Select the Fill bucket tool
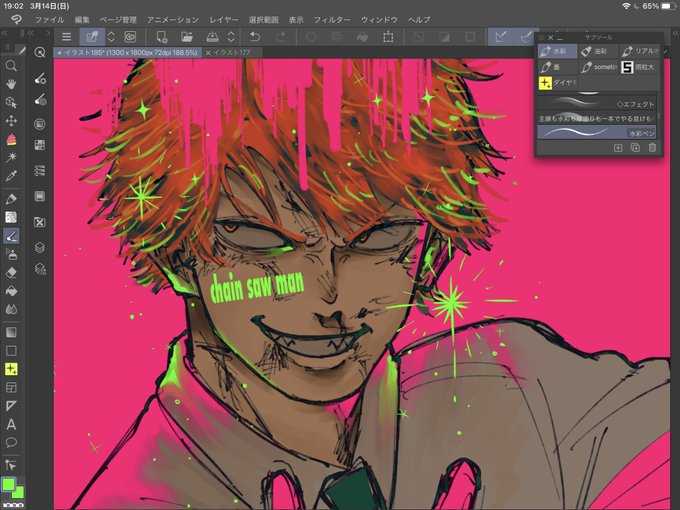This screenshot has height=510, width=680. click(11, 291)
